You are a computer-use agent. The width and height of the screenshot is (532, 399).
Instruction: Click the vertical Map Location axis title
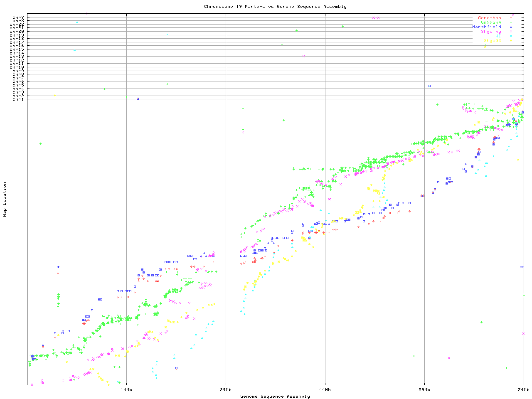point(5,199)
